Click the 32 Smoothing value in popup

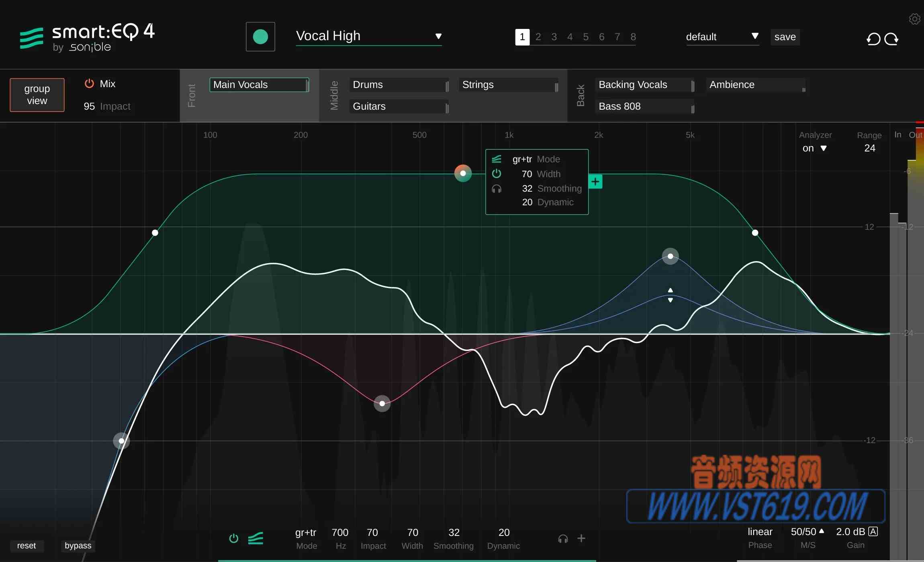click(527, 188)
